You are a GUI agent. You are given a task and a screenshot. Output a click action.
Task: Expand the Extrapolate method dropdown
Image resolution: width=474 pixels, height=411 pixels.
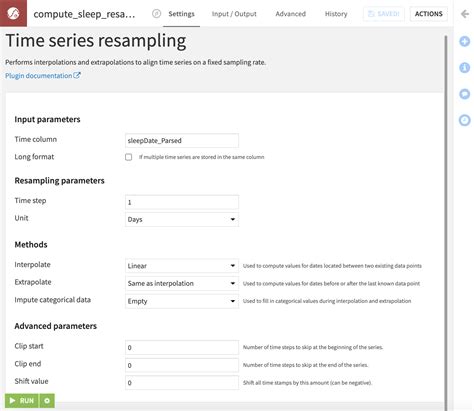(x=182, y=283)
